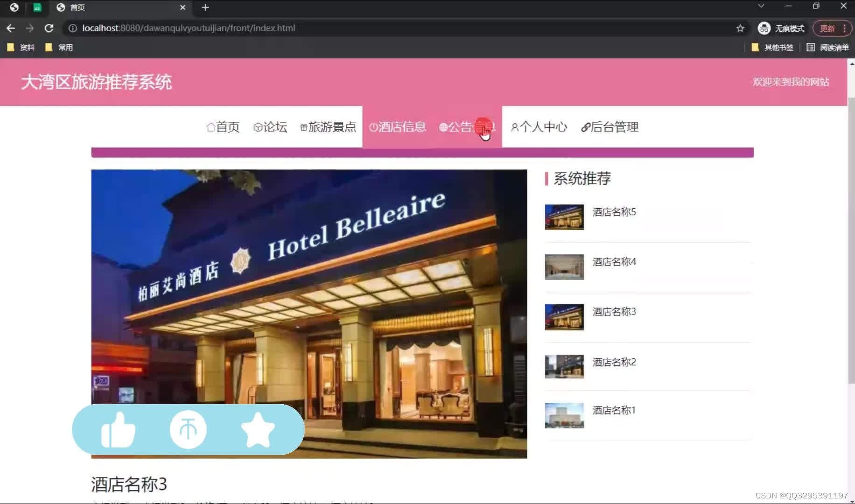This screenshot has height=504, width=855.
Task: Click the thumbnail image of 酒店名称1
Action: pos(564,415)
